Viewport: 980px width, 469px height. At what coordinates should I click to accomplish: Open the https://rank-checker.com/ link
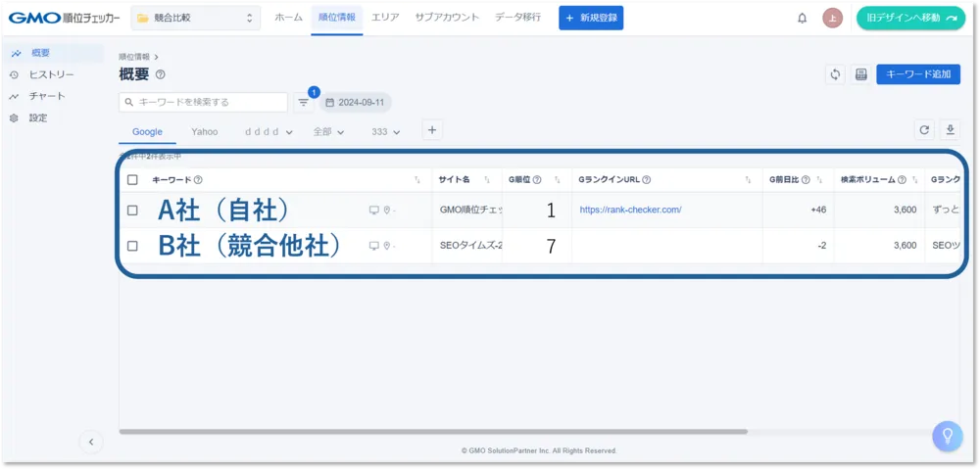pyautogui.click(x=630, y=210)
